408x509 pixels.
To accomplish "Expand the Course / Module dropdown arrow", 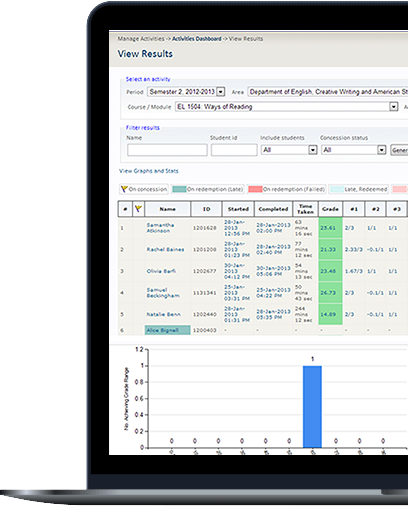I will point(394,107).
